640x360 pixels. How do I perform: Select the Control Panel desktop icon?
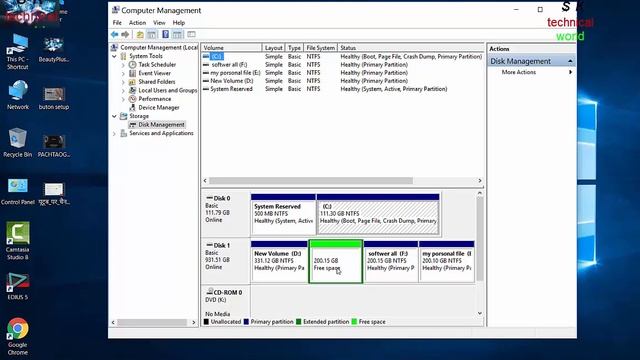tap(18, 191)
